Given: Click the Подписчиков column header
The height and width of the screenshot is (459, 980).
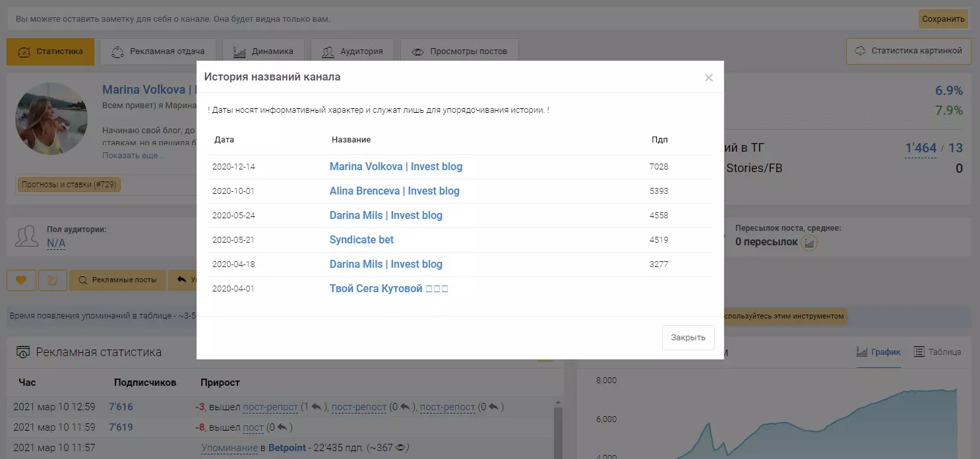Looking at the screenshot, I should pos(145,382).
